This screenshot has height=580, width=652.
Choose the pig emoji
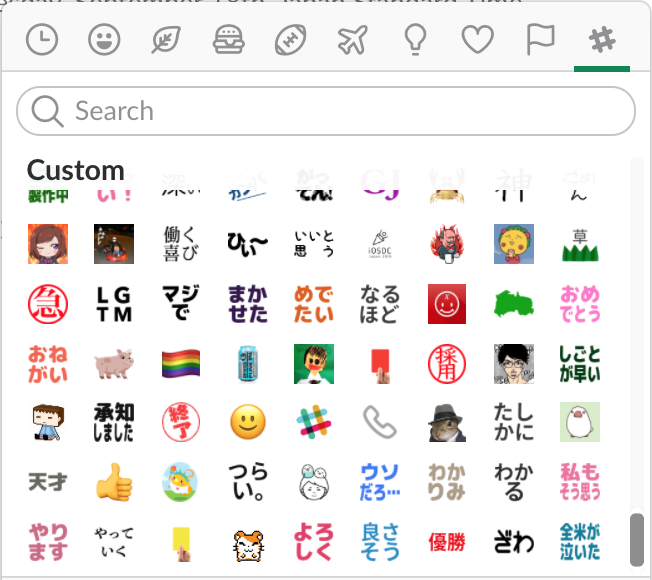click(x=114, y=364)
